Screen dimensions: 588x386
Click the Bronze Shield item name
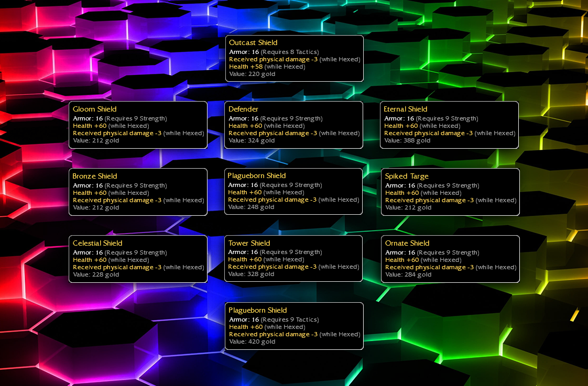pyautogui.click(x=95, y=176)
